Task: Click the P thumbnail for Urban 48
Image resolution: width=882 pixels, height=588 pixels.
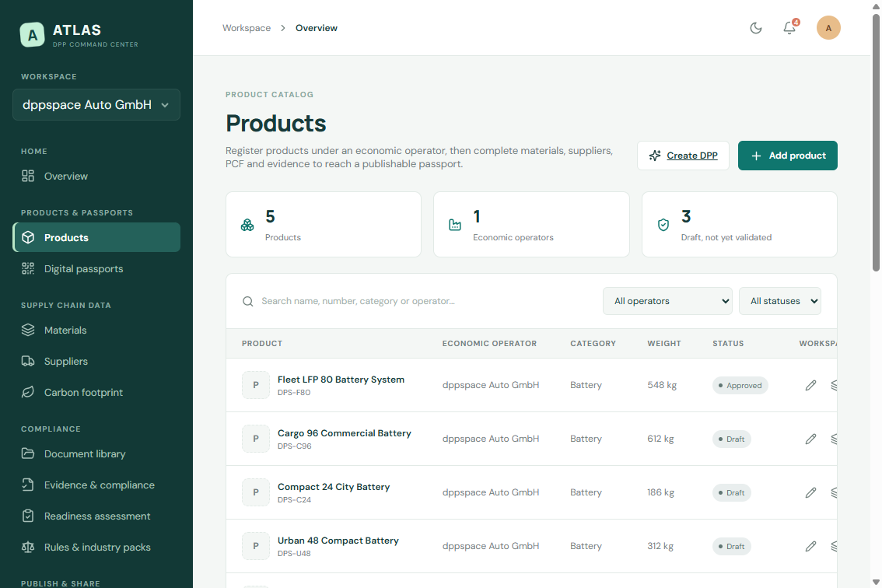Action: click(256, 546)
